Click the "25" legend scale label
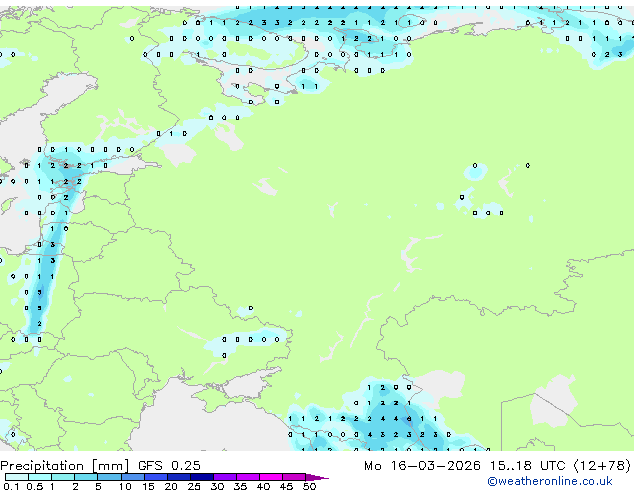 click(x=194, y=486)
